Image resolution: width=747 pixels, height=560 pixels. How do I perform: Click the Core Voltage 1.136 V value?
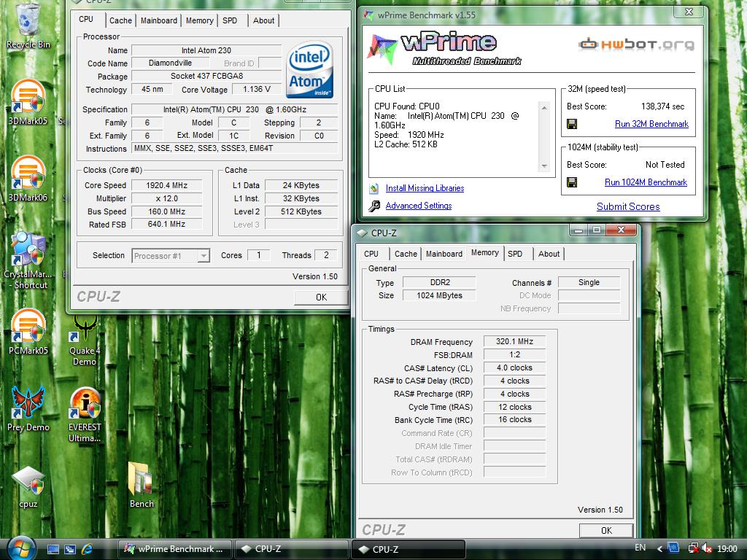click(256, 89)
